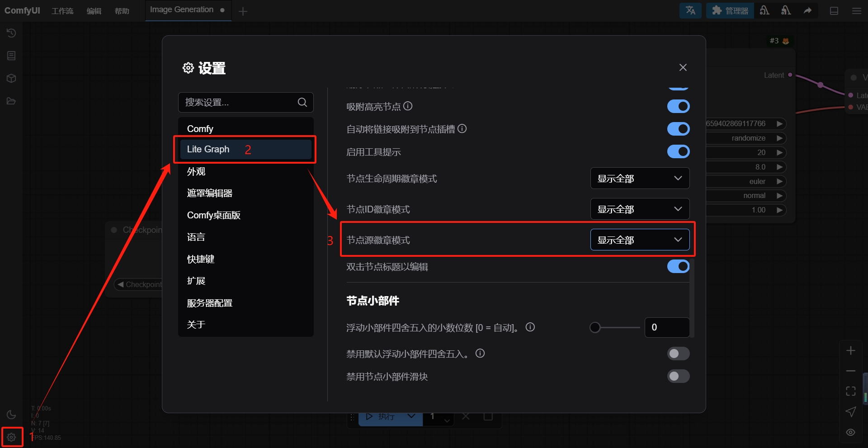868x448 pixels.
Task: Select the Comfy桌面版 settings category
Action: [246, 215]
